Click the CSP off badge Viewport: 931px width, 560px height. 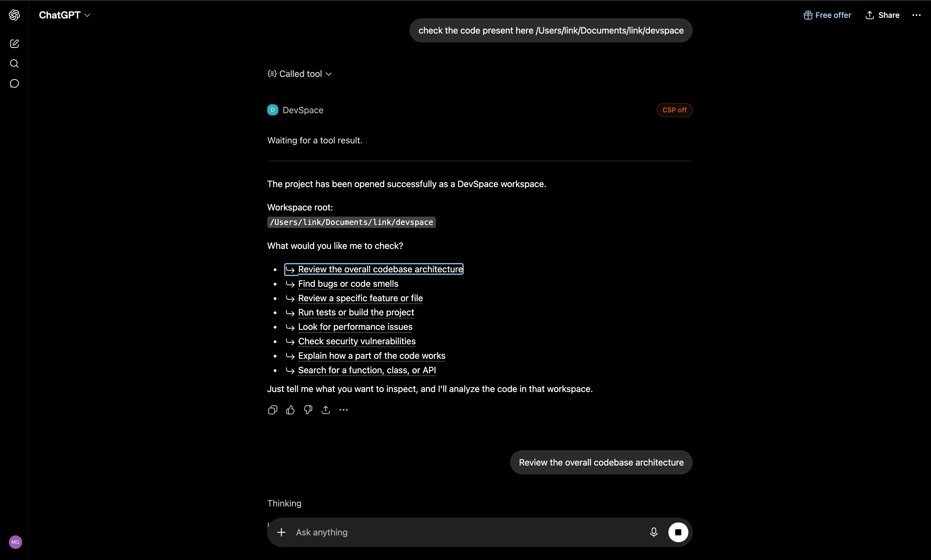click(674, 110)
